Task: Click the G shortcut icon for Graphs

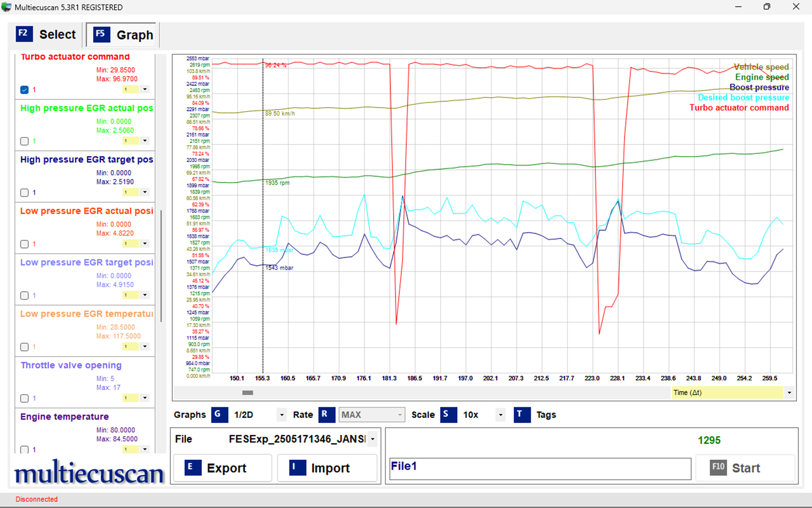Action: (x=219, y=415)
